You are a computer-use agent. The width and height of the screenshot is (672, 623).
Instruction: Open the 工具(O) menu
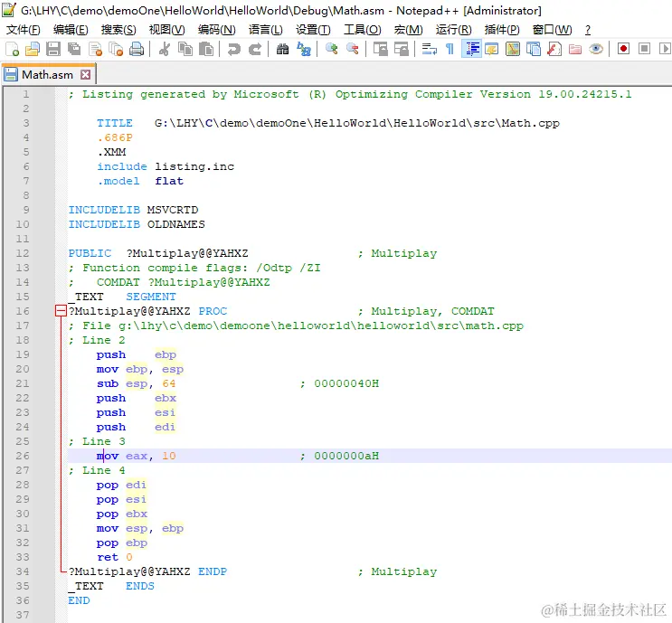pyautogui.click(x=362, y=30)
